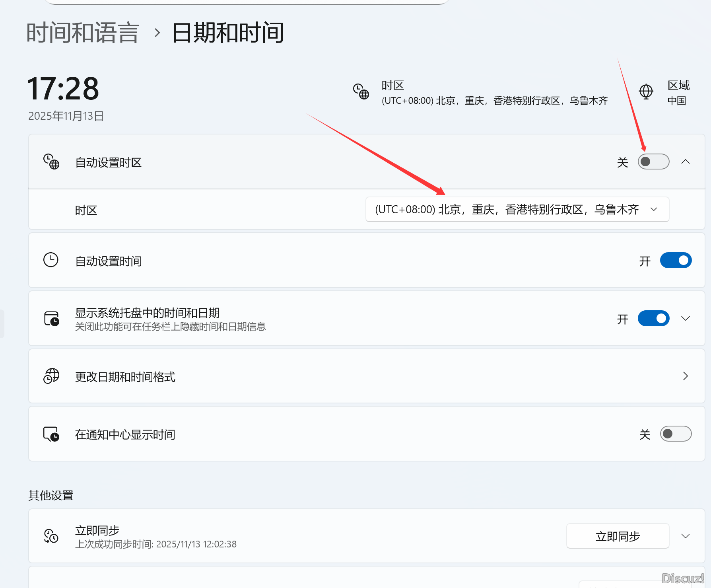The image size is (711, 588).
Task: Click the 自动设置时区 clock icon
Action: [51, 162]
